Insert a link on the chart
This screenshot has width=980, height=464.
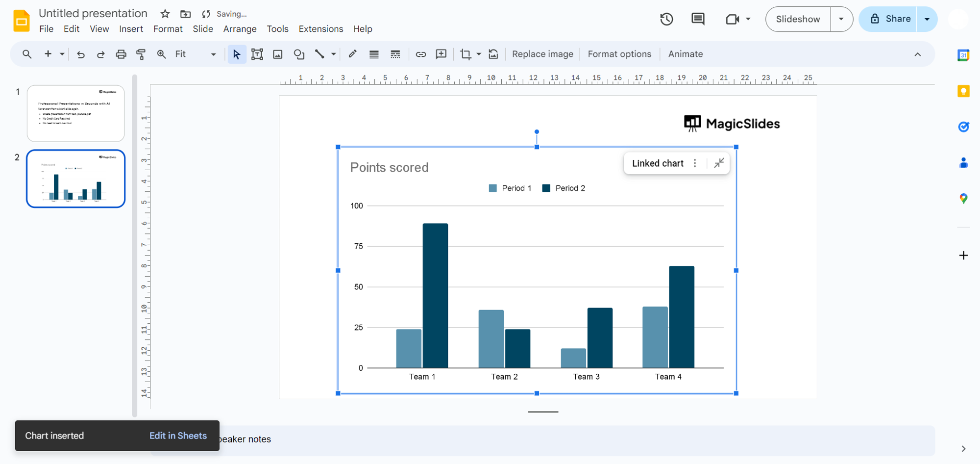tap(421, 54)
